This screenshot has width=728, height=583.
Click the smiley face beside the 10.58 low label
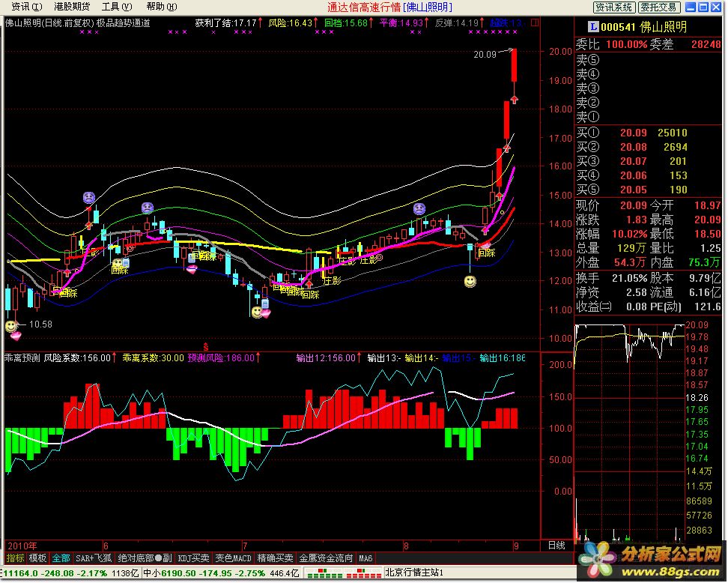pos(11,326)
